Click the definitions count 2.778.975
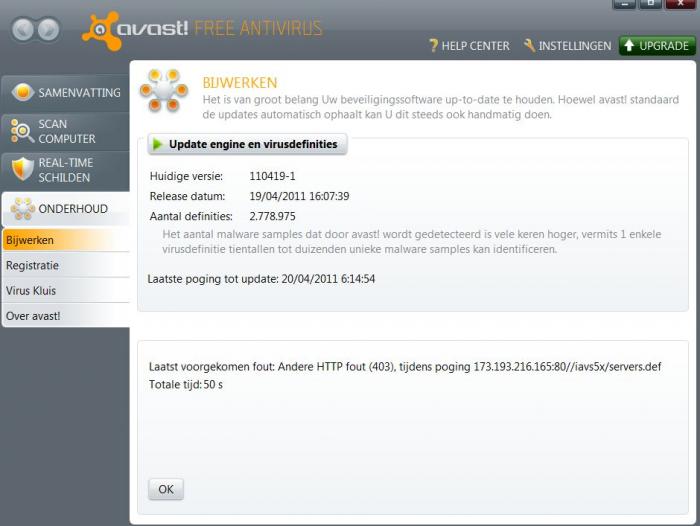700x526 pixels. click(272, 217)
